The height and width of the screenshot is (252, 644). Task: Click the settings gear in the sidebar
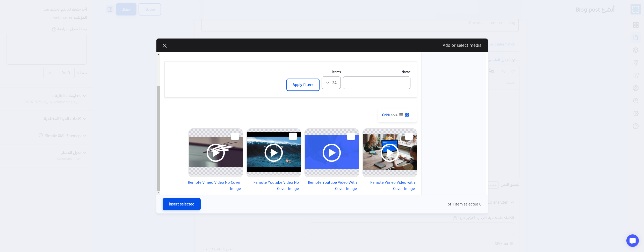pyautogui.click(x=635, y=113)
